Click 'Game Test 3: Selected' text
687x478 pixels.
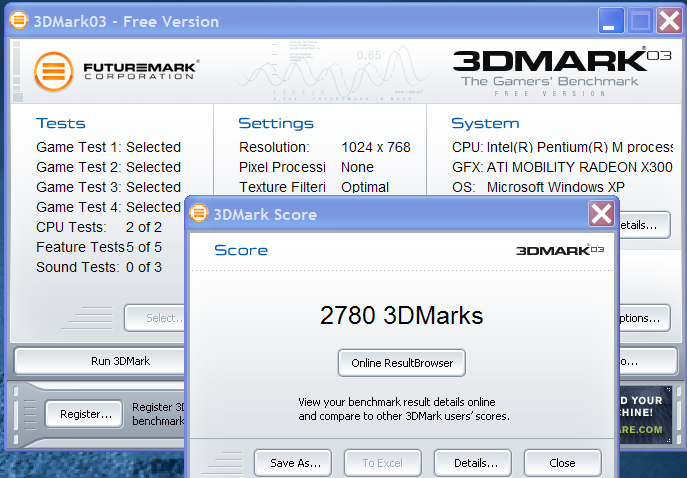point(108,187)
